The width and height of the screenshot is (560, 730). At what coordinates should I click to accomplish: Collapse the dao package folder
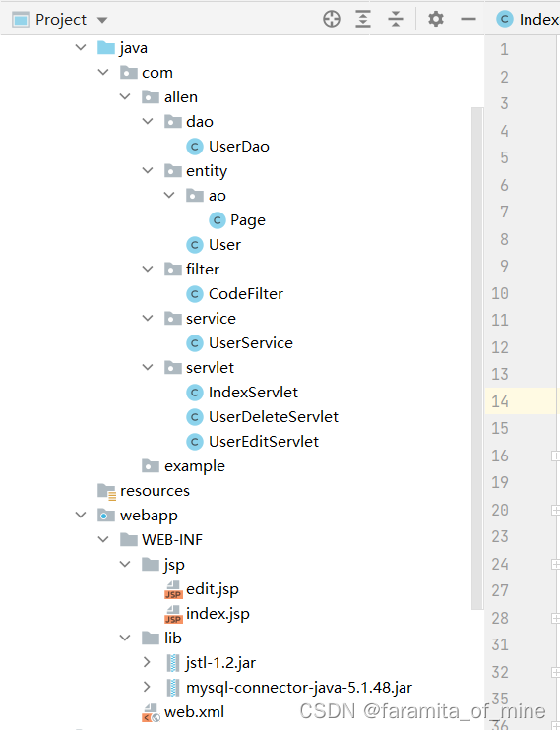(x=148, y=122)
